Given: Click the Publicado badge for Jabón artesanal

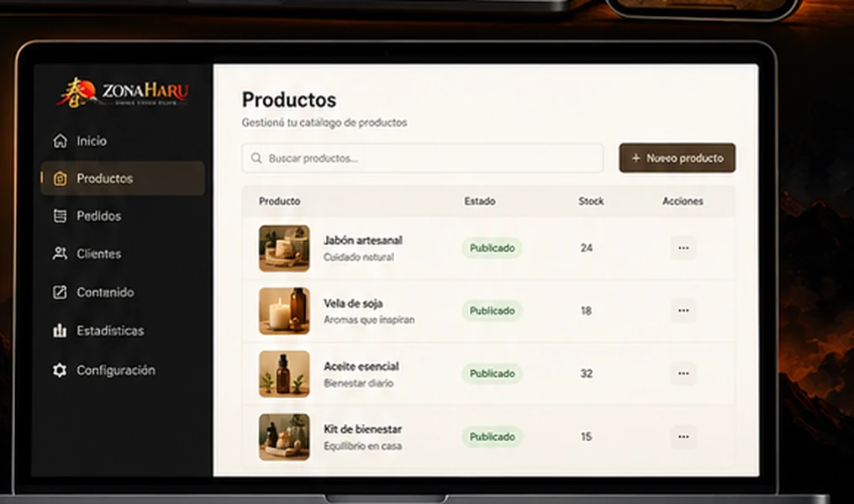Looking at the screenshot, I should (x=493, y=248).
